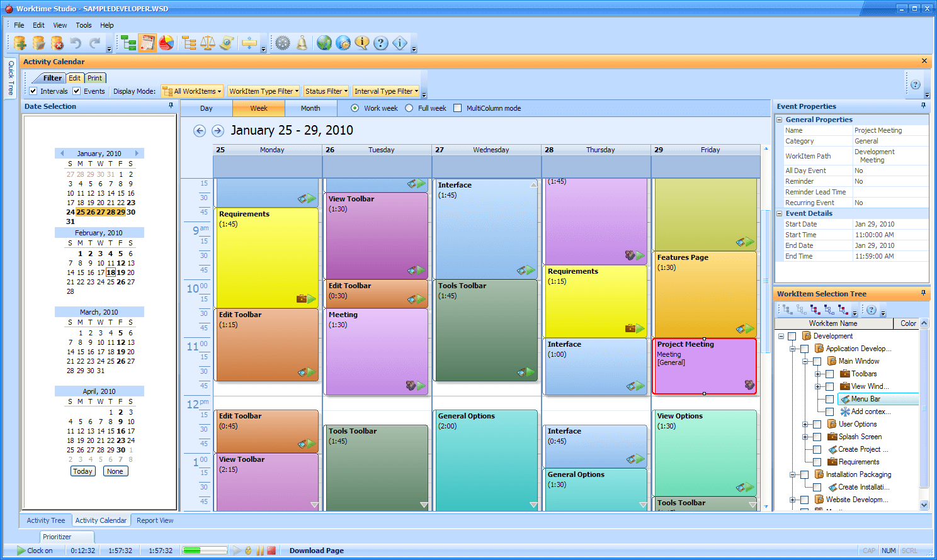Click the green progress bar in the status bar
The image size is (937, 560).
(205, 550)
